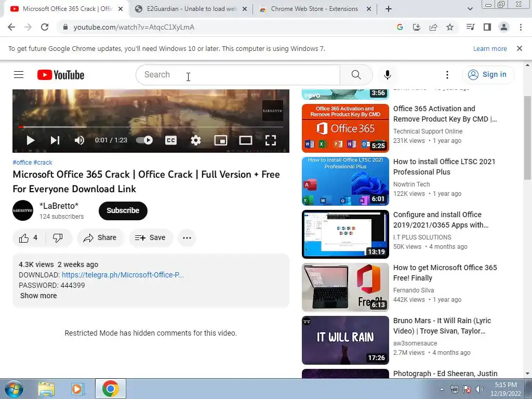Click the video progress bar
Viewport: 532px width, 399px height.
click(151, 127)
